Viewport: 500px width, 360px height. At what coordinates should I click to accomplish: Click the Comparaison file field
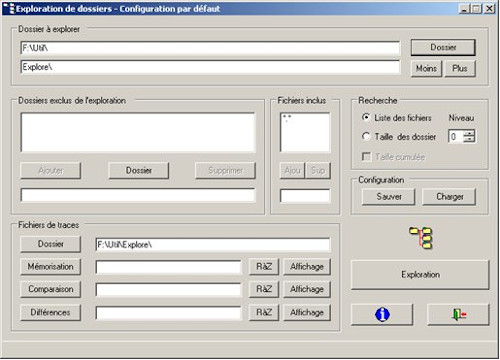(168, 290)
